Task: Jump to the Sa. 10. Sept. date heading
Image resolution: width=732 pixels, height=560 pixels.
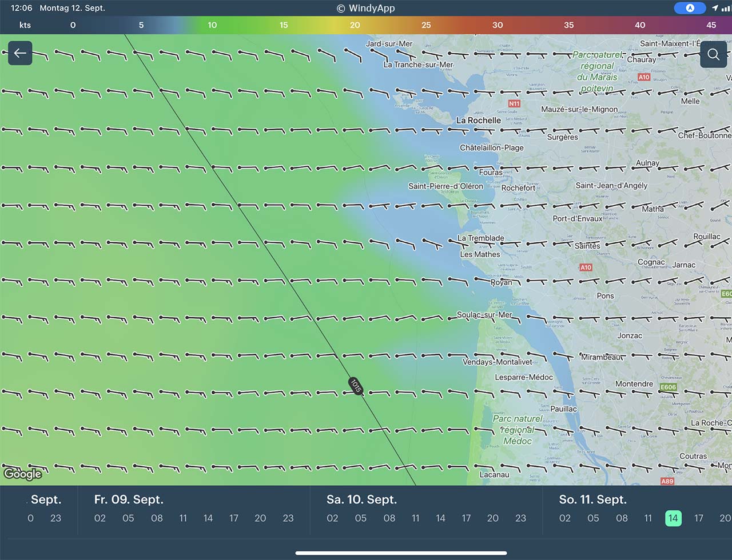Action: 361,499
